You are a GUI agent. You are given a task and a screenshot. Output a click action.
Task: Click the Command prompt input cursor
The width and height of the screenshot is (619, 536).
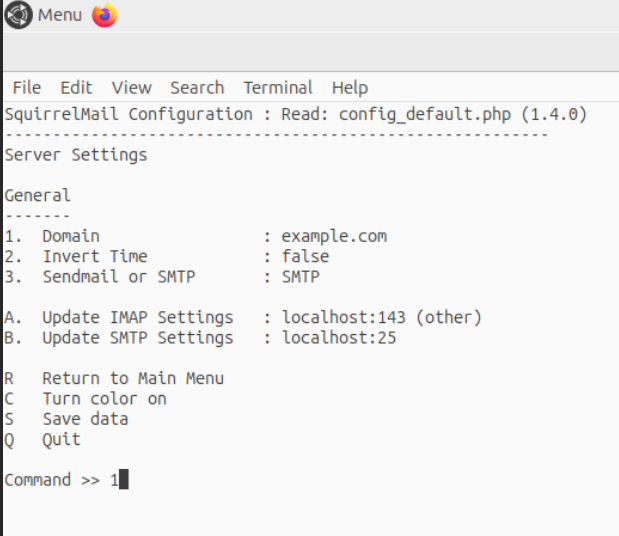tap(124, 480)
